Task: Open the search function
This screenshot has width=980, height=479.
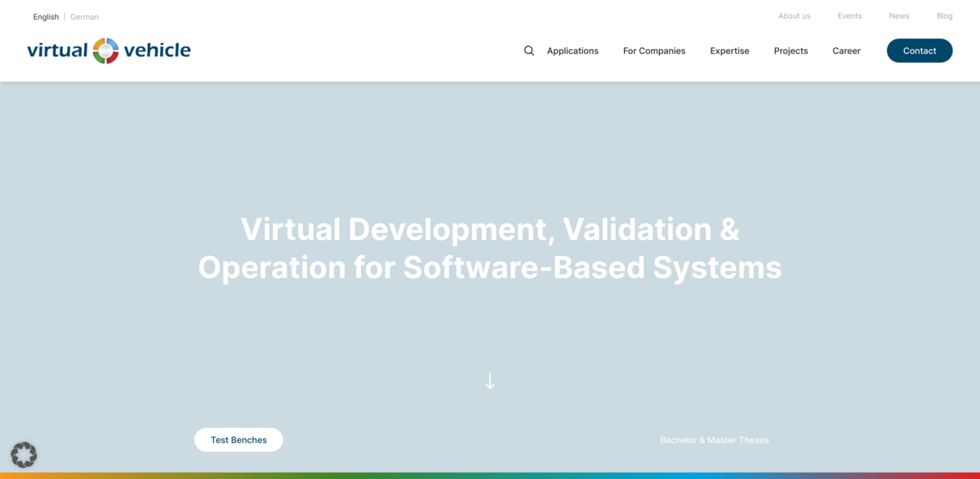Action: [528, 51]
